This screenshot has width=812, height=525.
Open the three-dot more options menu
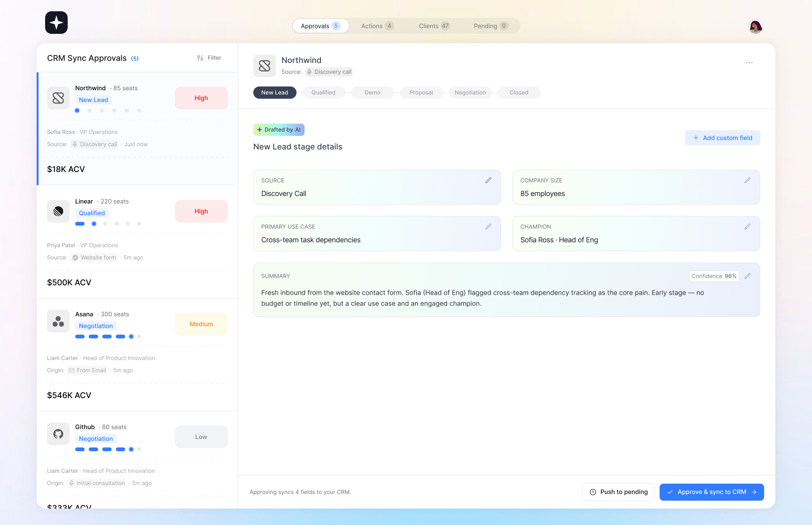(750, 63)
